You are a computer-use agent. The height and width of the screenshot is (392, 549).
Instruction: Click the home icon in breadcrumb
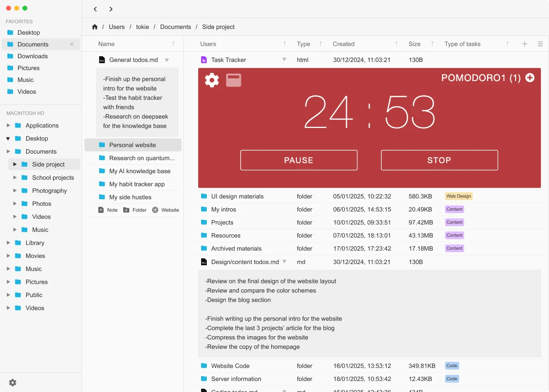tap(95, 27)
